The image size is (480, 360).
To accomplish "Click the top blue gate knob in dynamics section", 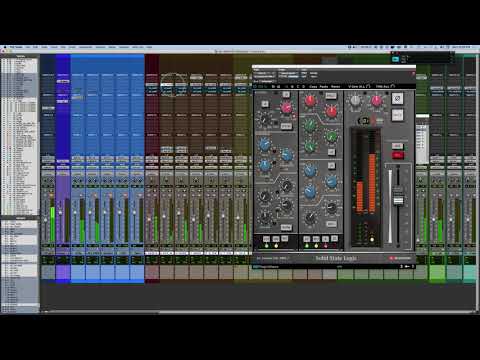I will 265,145.
